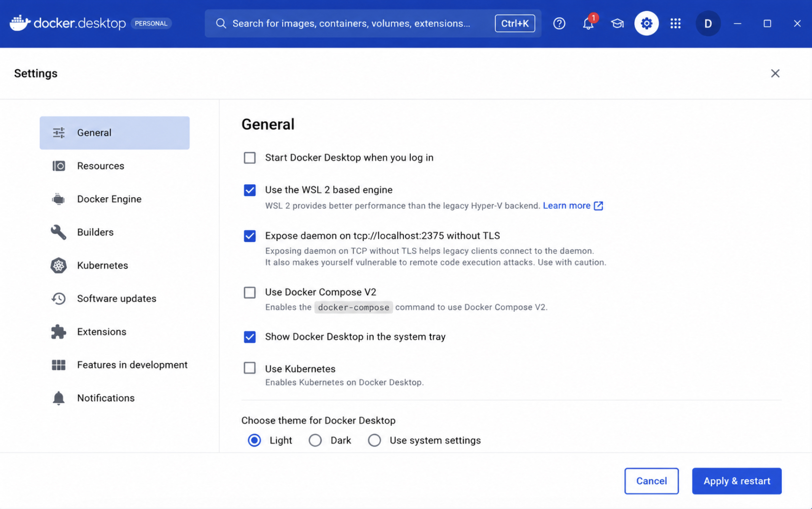The image size is (812, 509).
Task: Click the search magnifier icon
Action: [221, 23]
